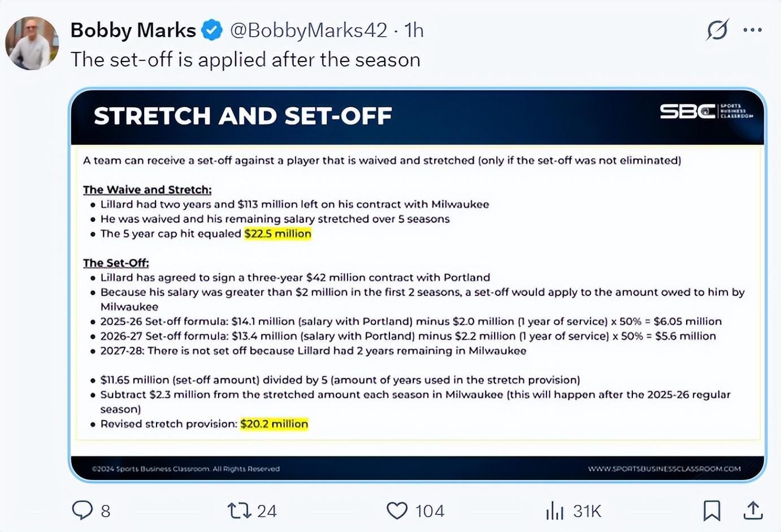Click the Bobby Marks display name
Viewport: 781px width, 532px height.
point(133,30)
